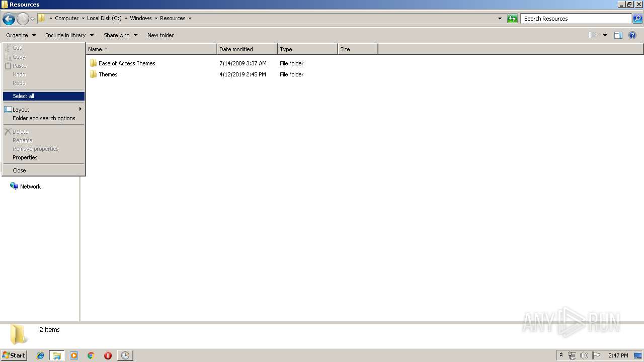Screen dimensions: 644x362
Task: Show hidden tray icons arrow
Action: [561, 355]
